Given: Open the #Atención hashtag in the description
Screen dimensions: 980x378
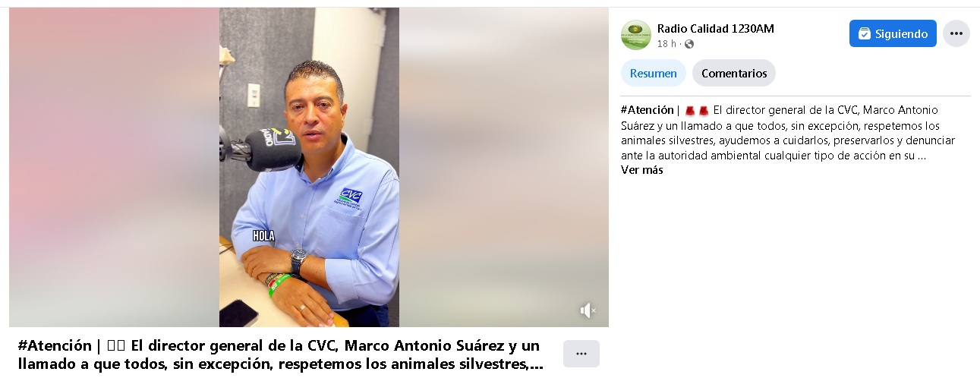Looking at the screenshot, I should point(647,110).
